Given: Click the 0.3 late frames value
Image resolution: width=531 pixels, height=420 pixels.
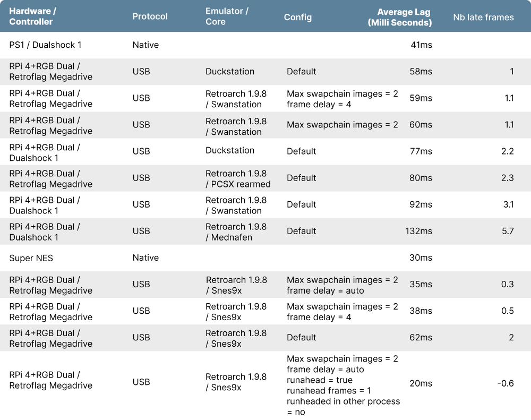Looking at the screenshot, I should pos(507,285).
